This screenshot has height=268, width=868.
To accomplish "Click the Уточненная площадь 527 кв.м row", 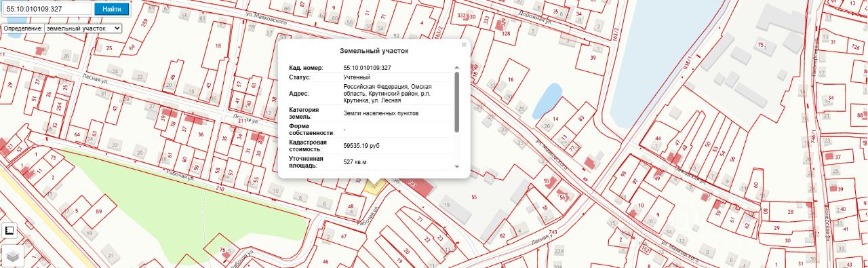I will 366,162.
